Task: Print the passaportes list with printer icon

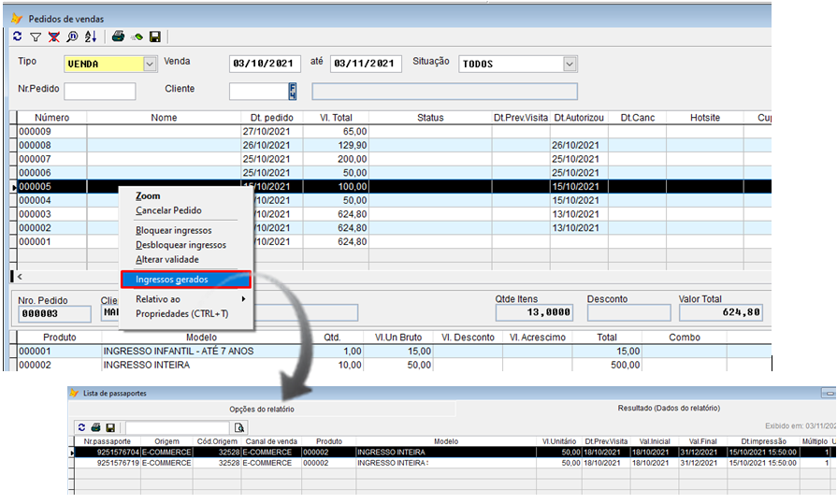Action: click(x=96, y=427)
